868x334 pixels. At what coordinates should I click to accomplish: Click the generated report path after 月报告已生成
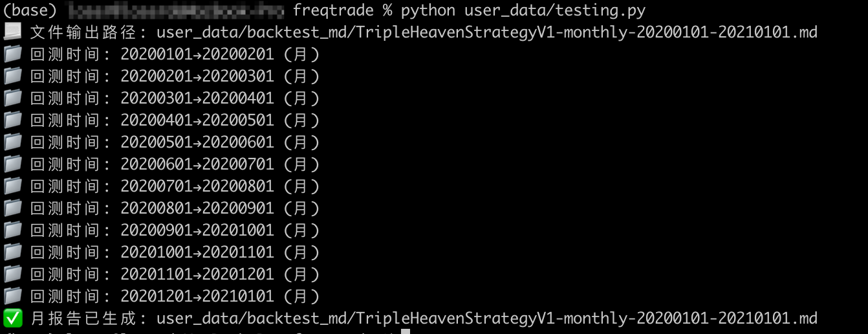(486, 318)
